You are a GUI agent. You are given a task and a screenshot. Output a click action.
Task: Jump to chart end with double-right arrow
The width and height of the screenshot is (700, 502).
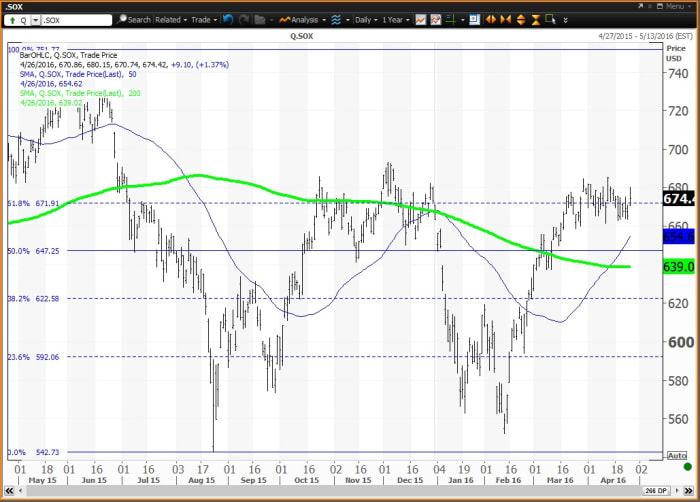coord(689,491)
